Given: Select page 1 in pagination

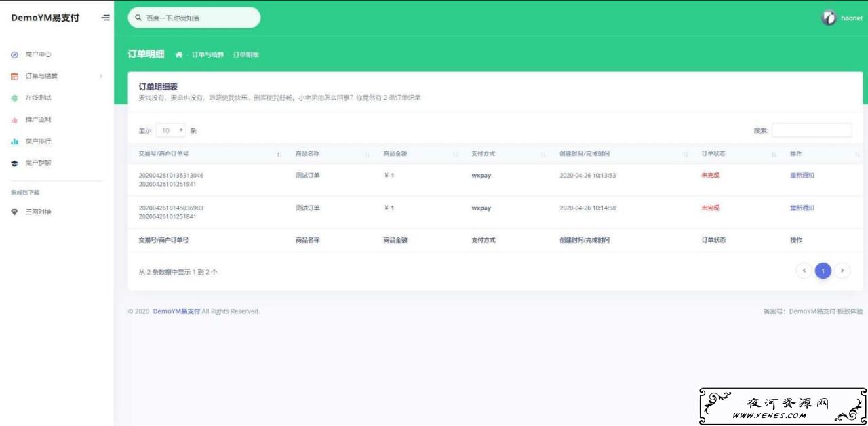Looking at the screenshot, I should [823, 271].
